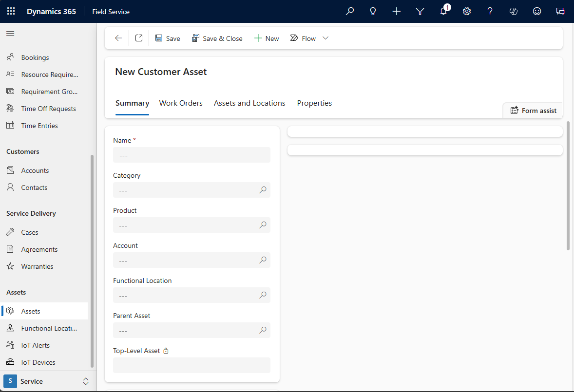Open the Service area switcher chevron

(x=85, y=381)
